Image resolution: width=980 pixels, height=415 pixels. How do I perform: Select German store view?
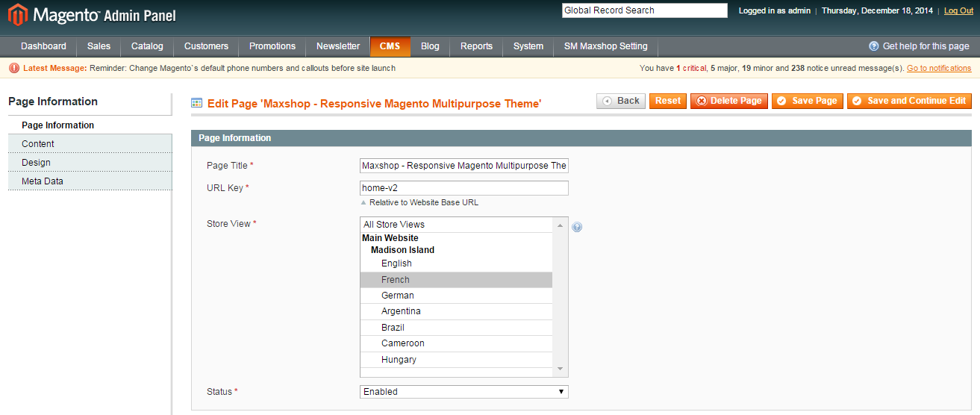[456, 296]
